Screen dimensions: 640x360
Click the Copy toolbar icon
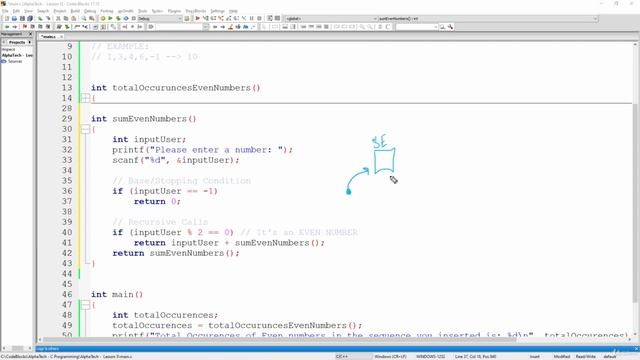[66, 18]
